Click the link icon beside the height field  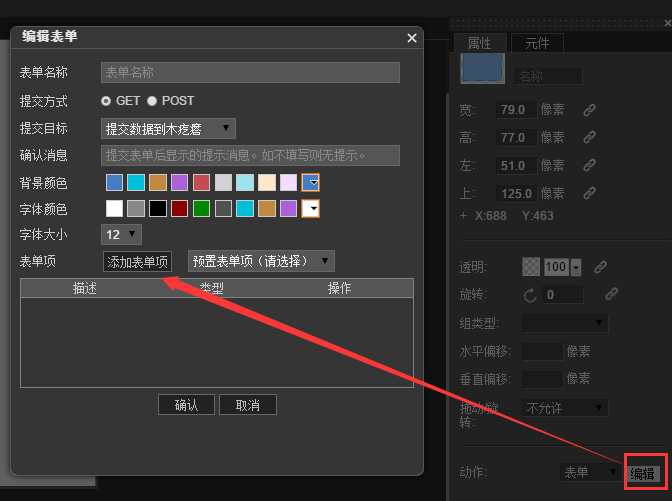[x=590, y=138]
